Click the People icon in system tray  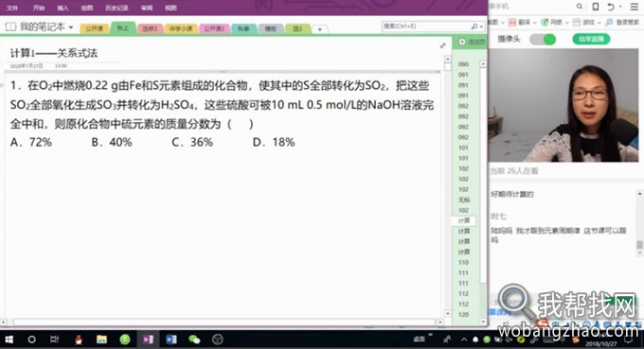coord(447,340)
